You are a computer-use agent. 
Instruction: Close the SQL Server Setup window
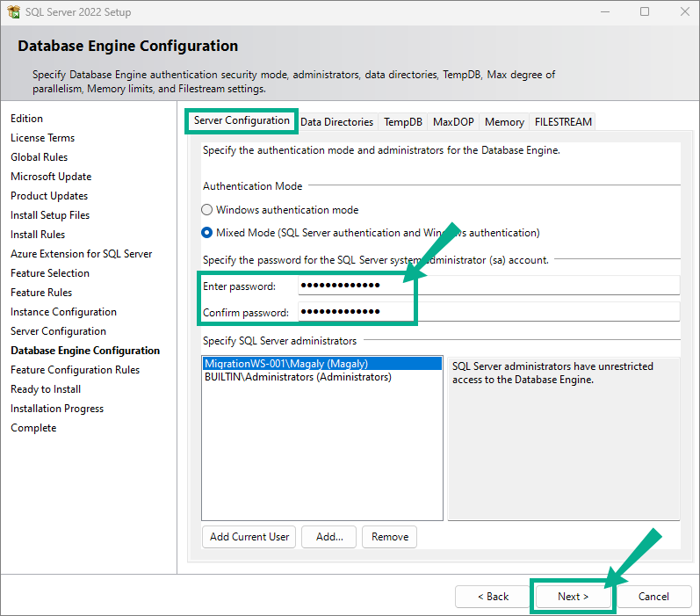tap(685, 12)
